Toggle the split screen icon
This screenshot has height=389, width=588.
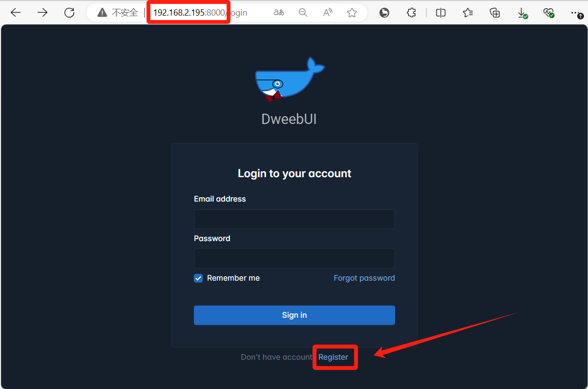[x=441, y=13]
